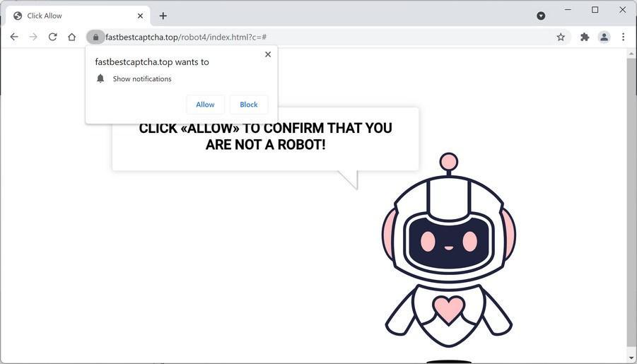Click the 'ARE NOT A ROBOT!' text
This screenshot has width=637, height=364.
coord(265,145)
